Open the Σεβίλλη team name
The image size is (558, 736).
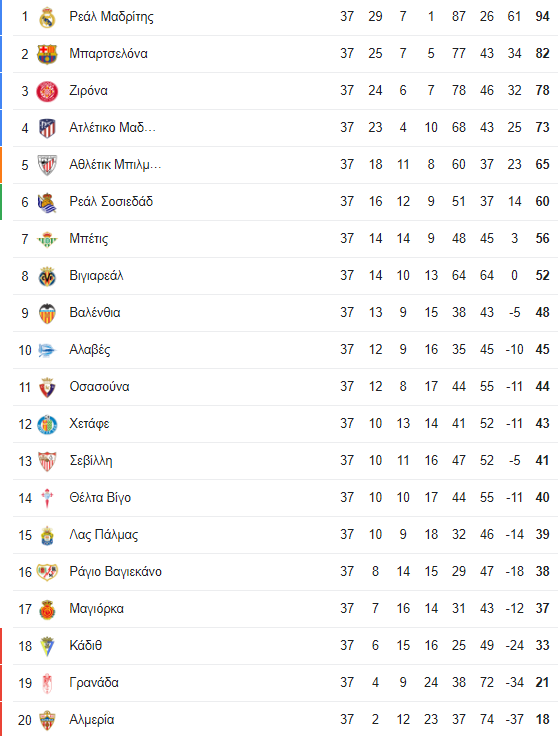click(91, 461)
